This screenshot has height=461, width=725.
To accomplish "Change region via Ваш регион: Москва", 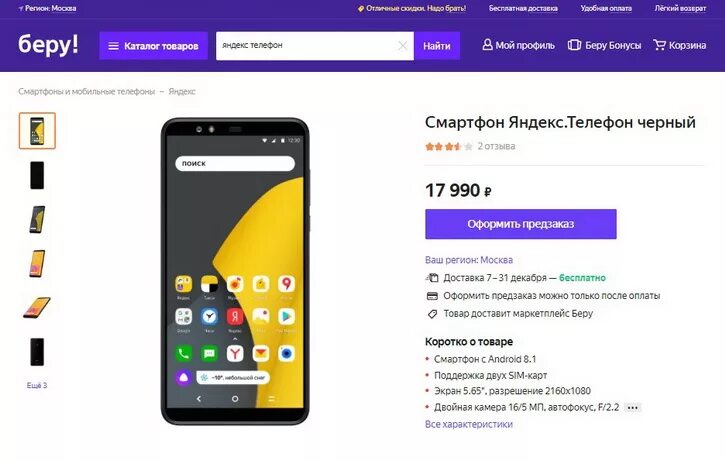I will [x=469, y=260].
